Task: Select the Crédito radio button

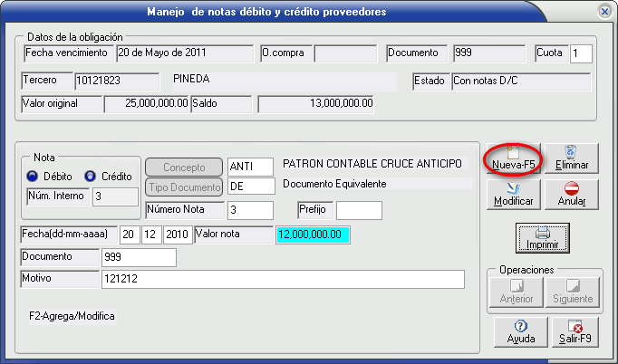Action: tap(90, 176)
